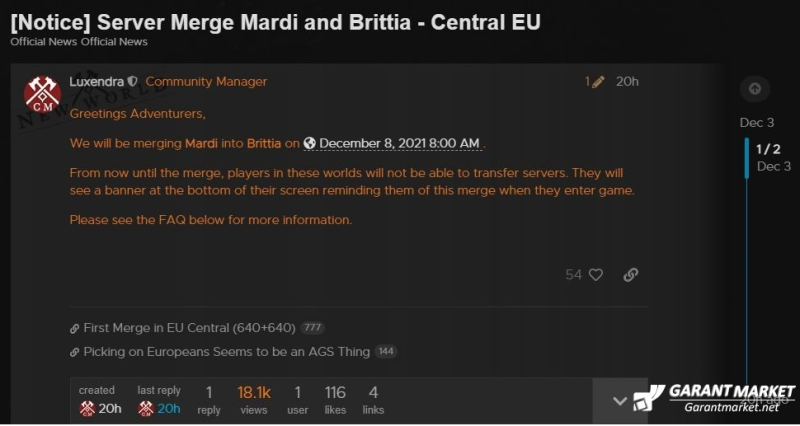Open creator avatar under created label
The height and width of the screenshot is (426, 800).
(87, 408)
